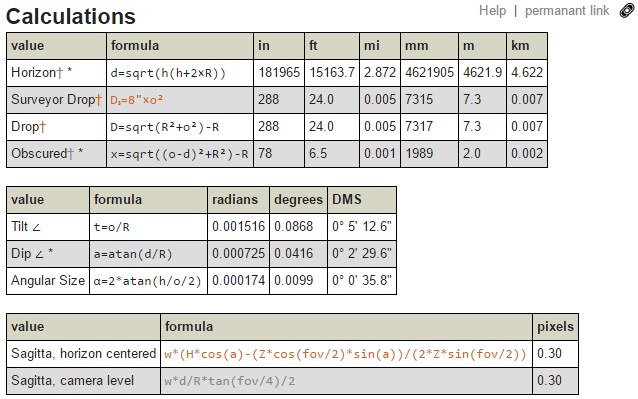Select Drop mm value 7317
Screen dimensions: 638x399
[419, 126]
